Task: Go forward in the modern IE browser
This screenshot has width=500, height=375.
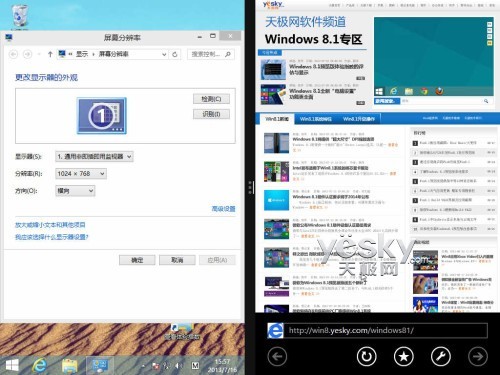Action: tap(478, 357)
